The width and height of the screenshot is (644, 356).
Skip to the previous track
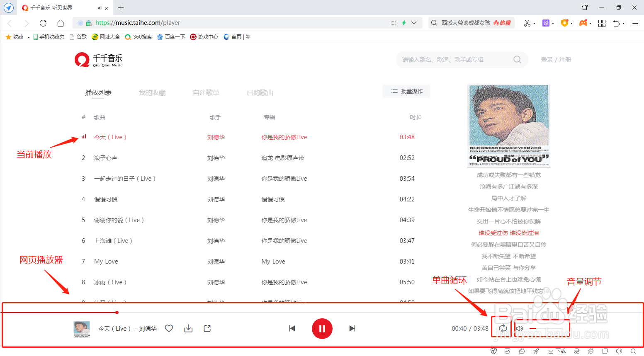tap(292, 329)
